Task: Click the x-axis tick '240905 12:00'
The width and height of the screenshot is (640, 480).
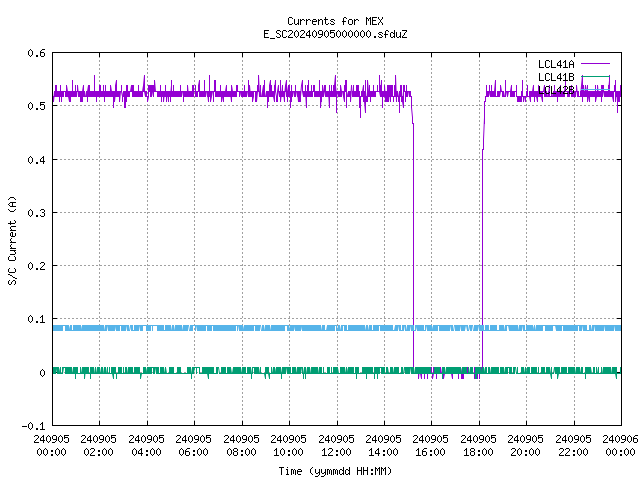Action: (336, 446)
